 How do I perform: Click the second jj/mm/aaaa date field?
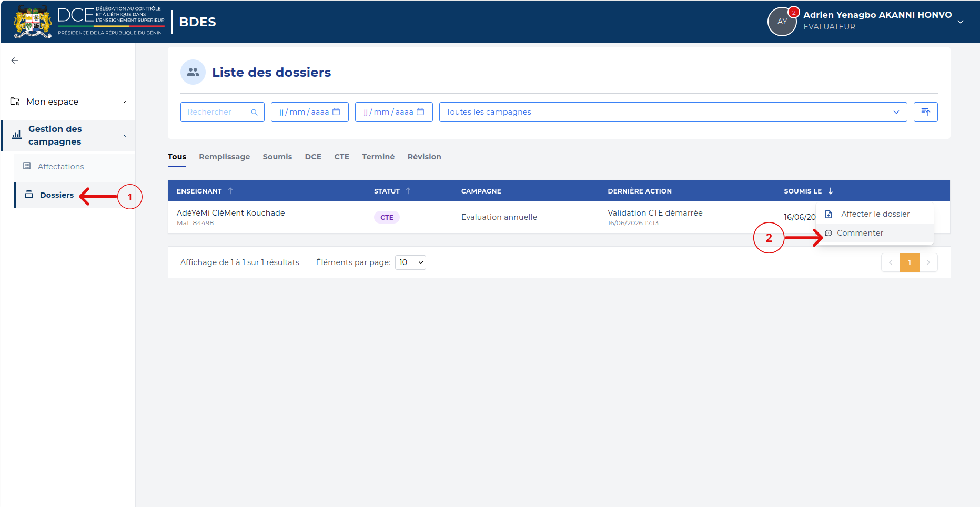click(394, 112)
